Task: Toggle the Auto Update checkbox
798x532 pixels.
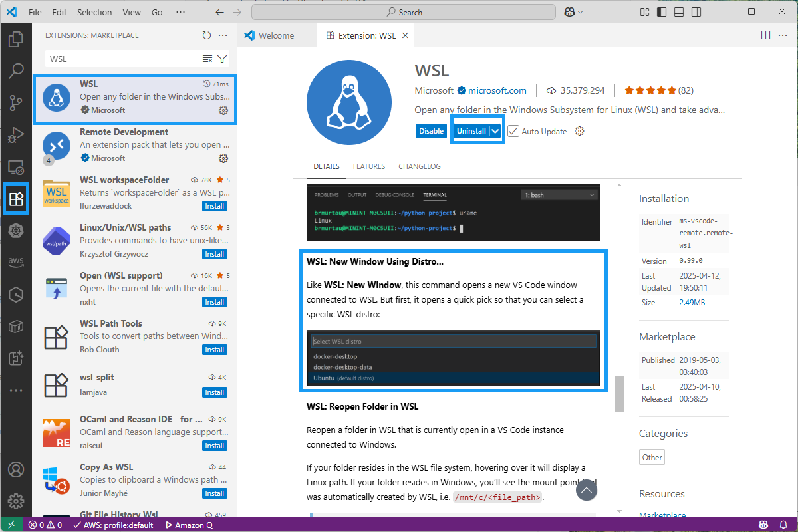Action: tap(513, 131)
